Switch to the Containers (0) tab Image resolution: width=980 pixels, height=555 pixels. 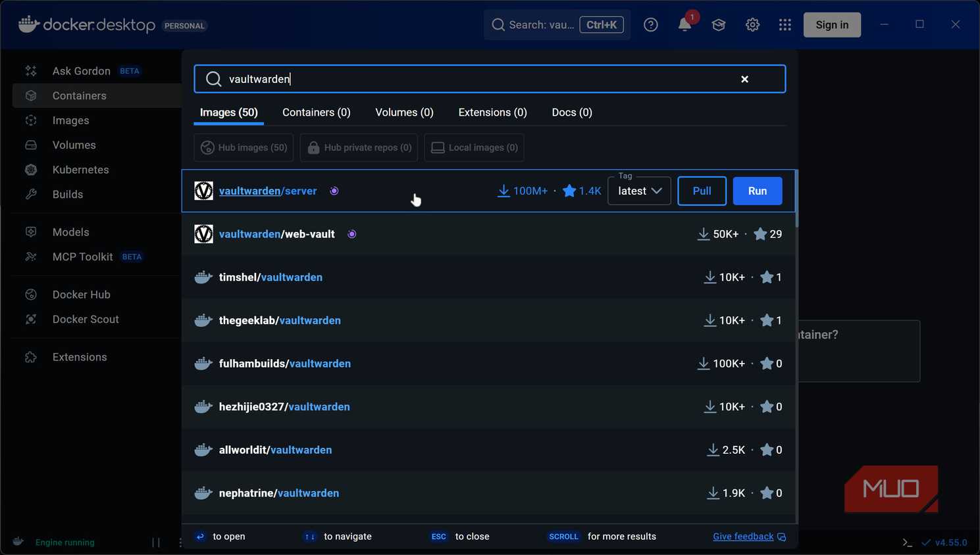coord(317,112)
